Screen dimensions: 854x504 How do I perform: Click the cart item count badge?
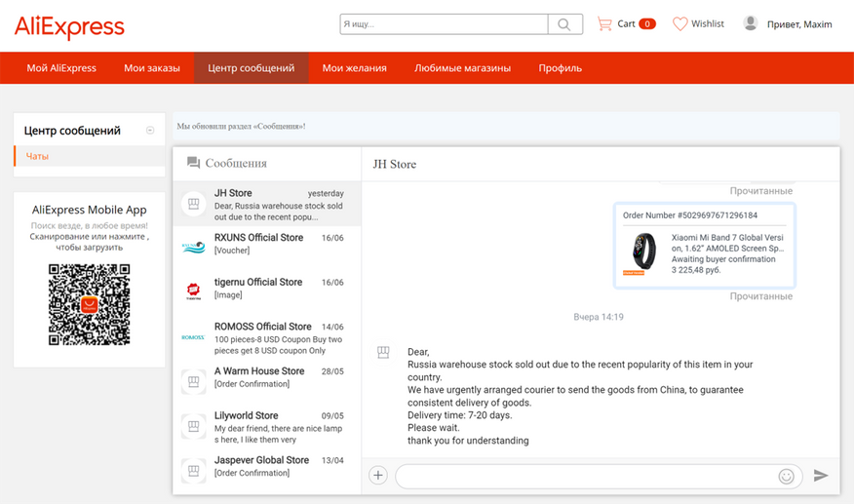[x=647, y=24]
